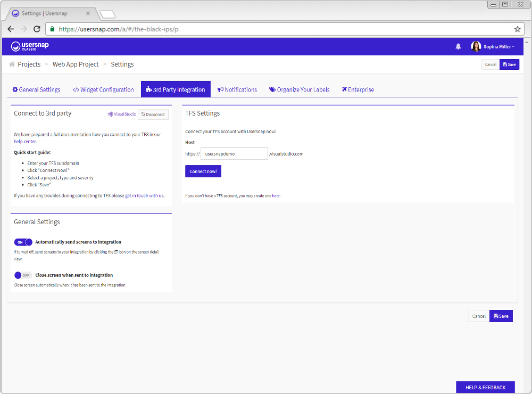Open the Notifications tab
The width and height of the screenshot is (532, 394).
pos(237,89)
